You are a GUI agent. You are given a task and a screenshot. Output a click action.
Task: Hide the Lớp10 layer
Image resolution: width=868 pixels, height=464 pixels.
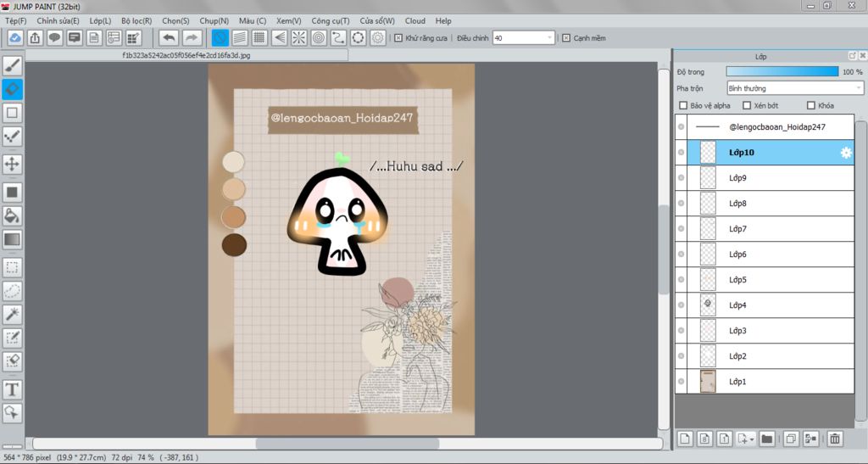[681, 153]
